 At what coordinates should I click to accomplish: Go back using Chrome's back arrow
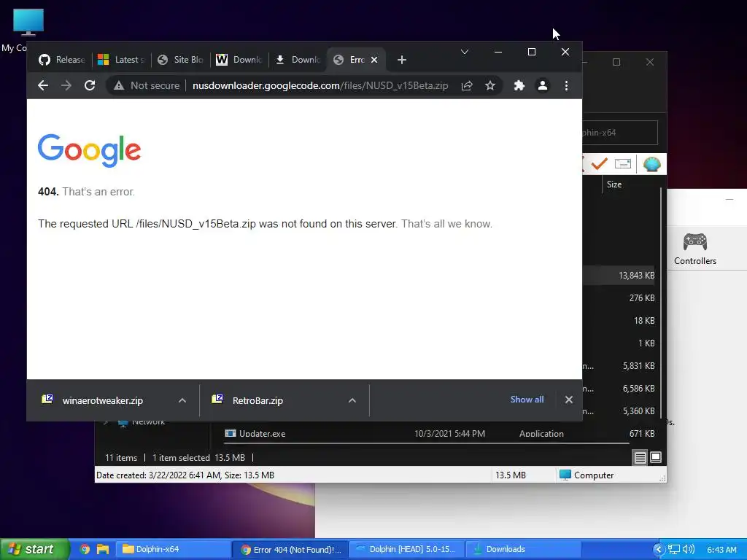coord(43,86)
